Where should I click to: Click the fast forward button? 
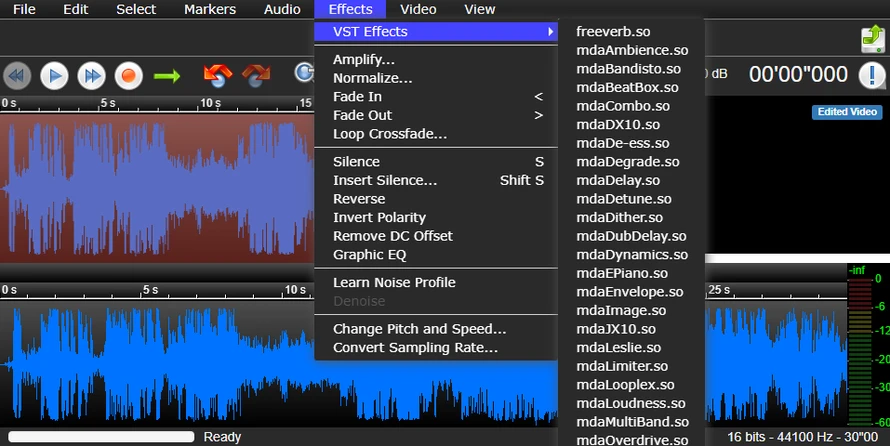(x=91, y=75)
